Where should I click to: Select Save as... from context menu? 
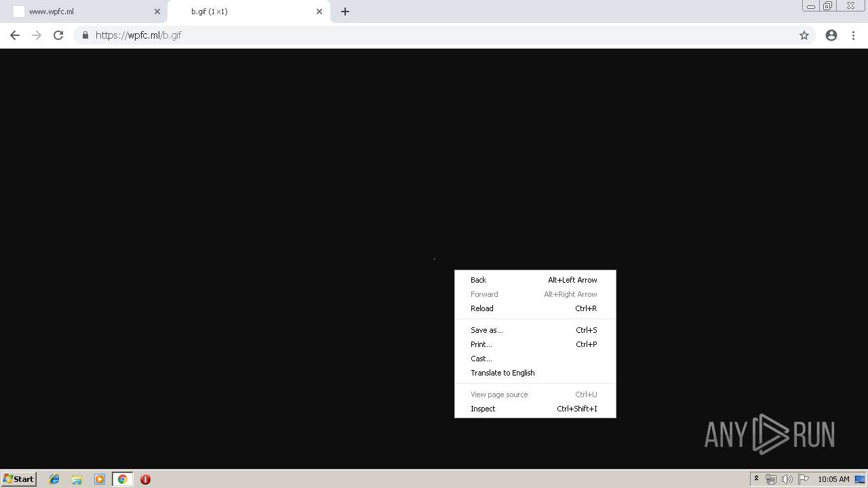point(535,330)
